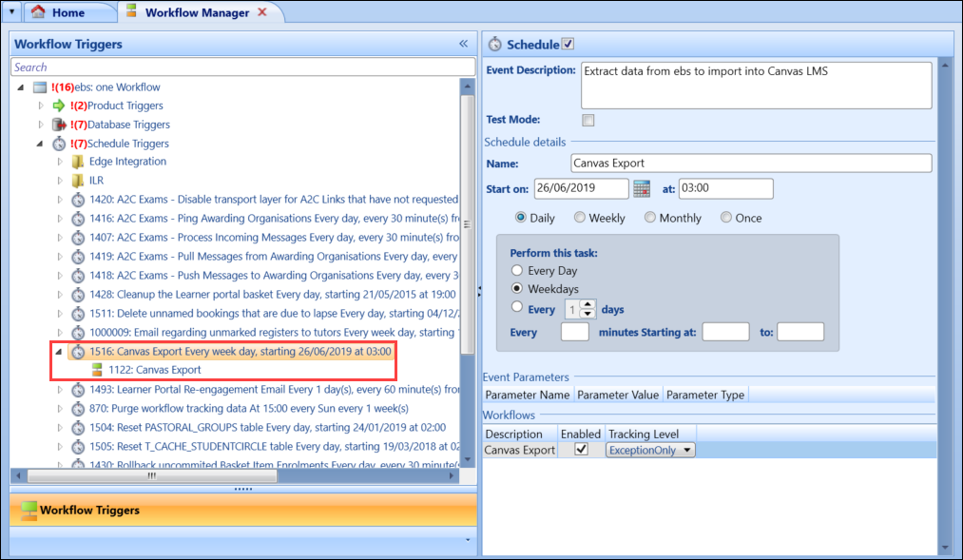The height and width of the screenshot is (560, 963).
Task: Switch to the Home tab
Action: point(67,12)
